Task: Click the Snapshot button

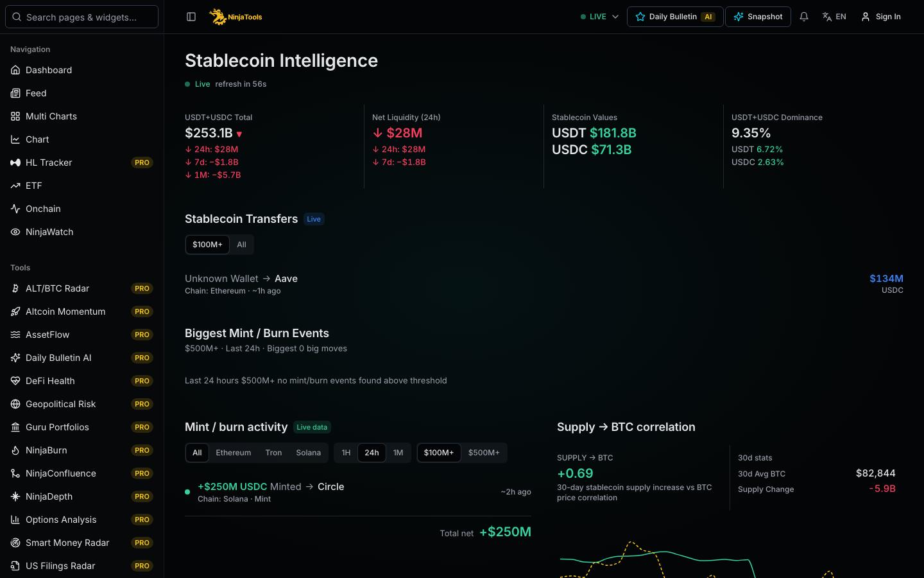Action: coord(758,17)
